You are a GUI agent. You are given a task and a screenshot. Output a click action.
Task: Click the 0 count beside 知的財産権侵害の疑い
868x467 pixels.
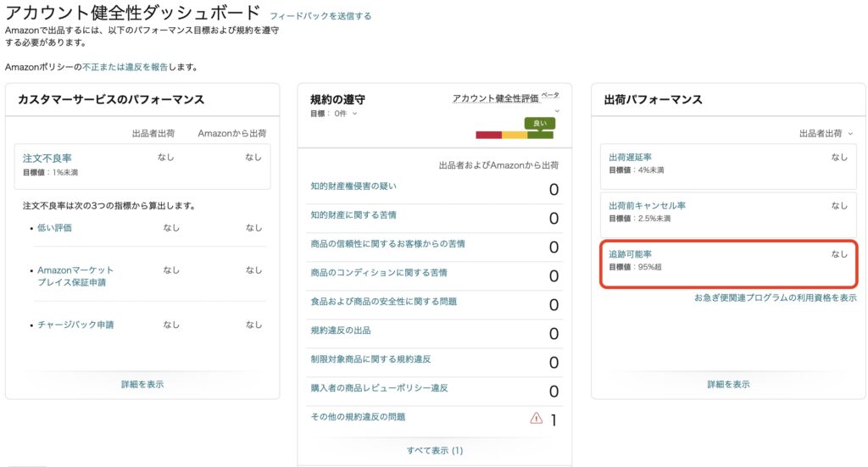point(554,190)
